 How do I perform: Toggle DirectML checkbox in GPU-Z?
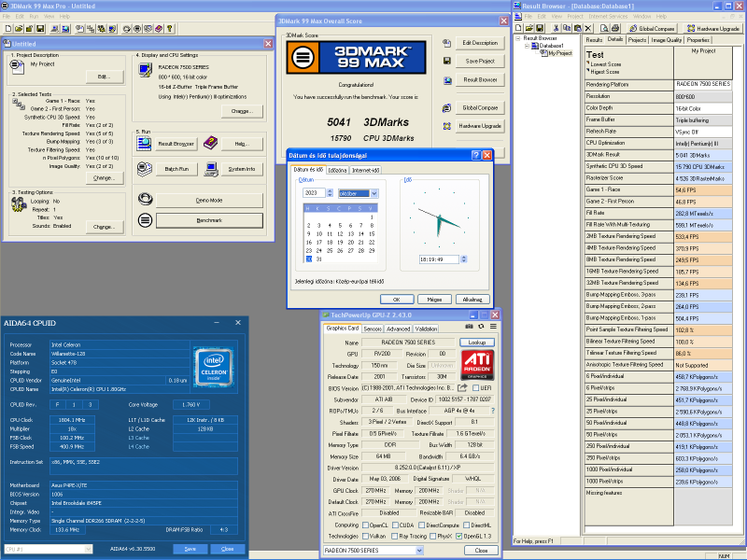[466, 525]
